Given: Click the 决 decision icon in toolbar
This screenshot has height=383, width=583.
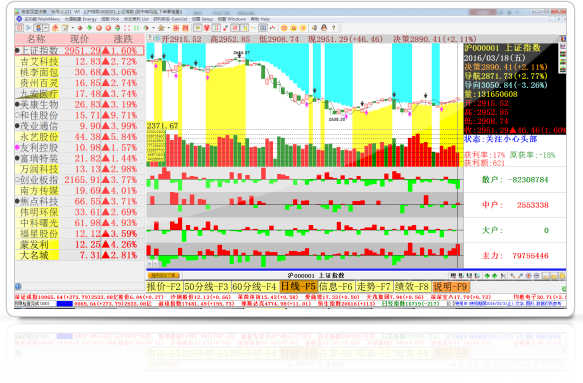Looking at the screenshot, I should [235, 28].
